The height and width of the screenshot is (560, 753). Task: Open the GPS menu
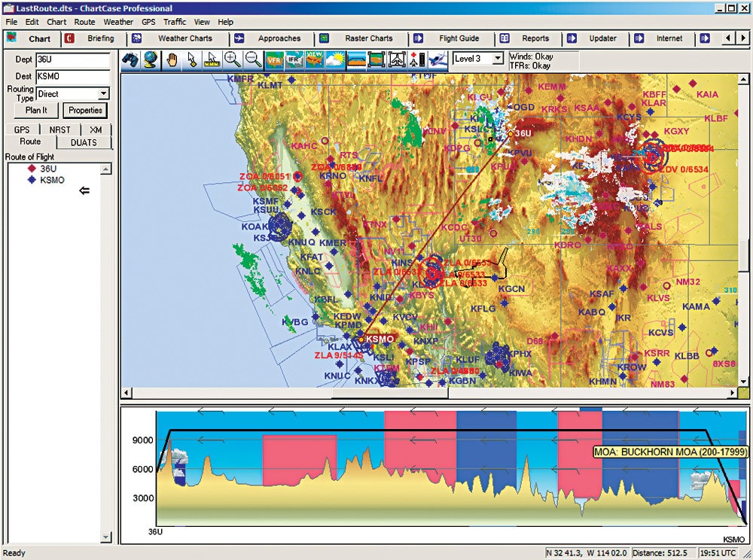[x=148, y=22]
